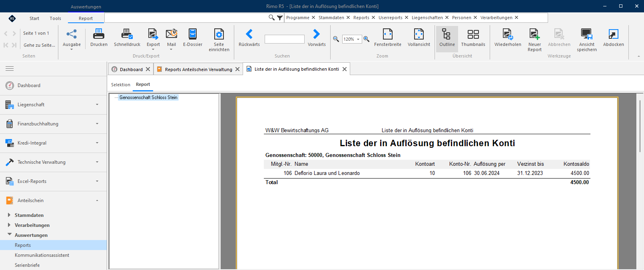Close the Liste der in Auflösung tab

click(345, 69)
